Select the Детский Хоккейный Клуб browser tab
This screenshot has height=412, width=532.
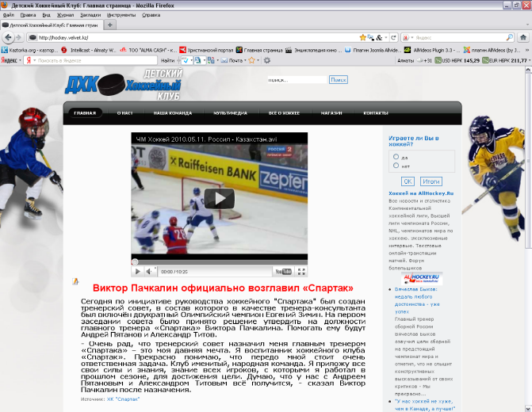tap(51, 25)
